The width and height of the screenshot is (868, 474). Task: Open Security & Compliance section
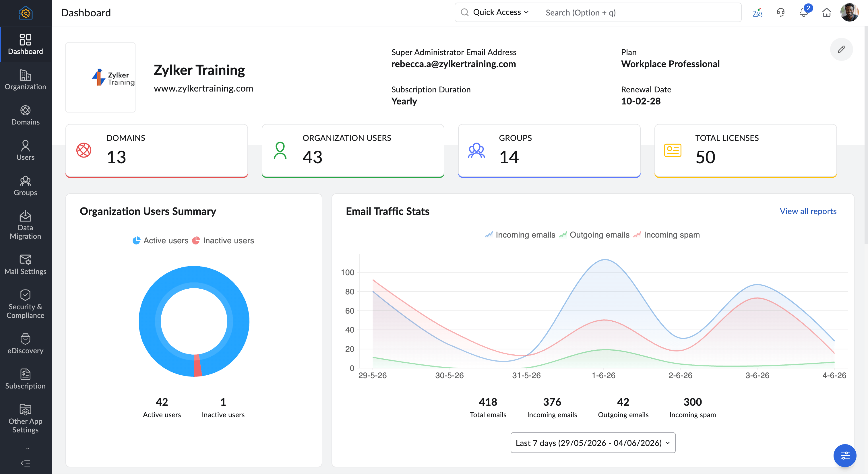point(26,304)
